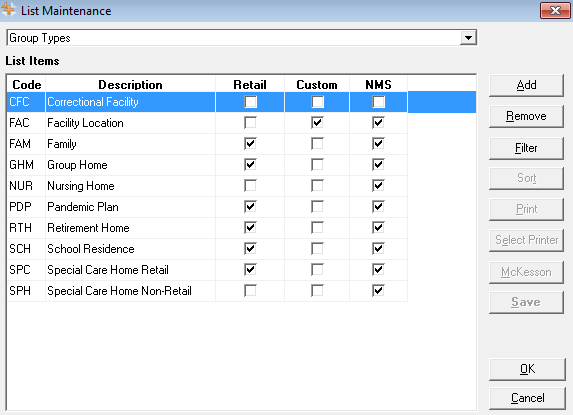Select the SPC code cell
The height and width of the screenshot is (415, 573).
pos(26,270)
